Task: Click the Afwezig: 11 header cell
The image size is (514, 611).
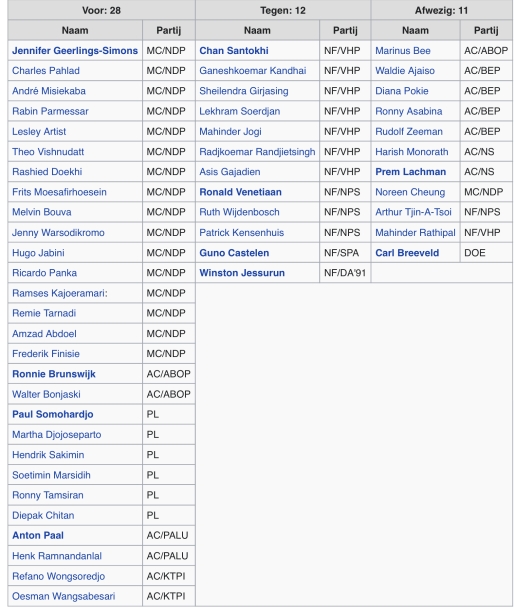Action: coord(442,10)
